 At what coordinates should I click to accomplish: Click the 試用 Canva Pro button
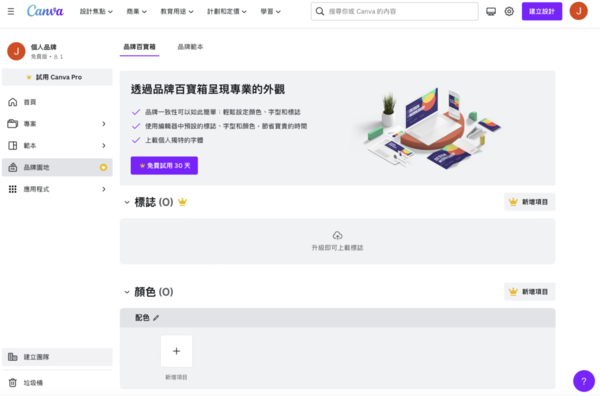click(x=57, y=77)
